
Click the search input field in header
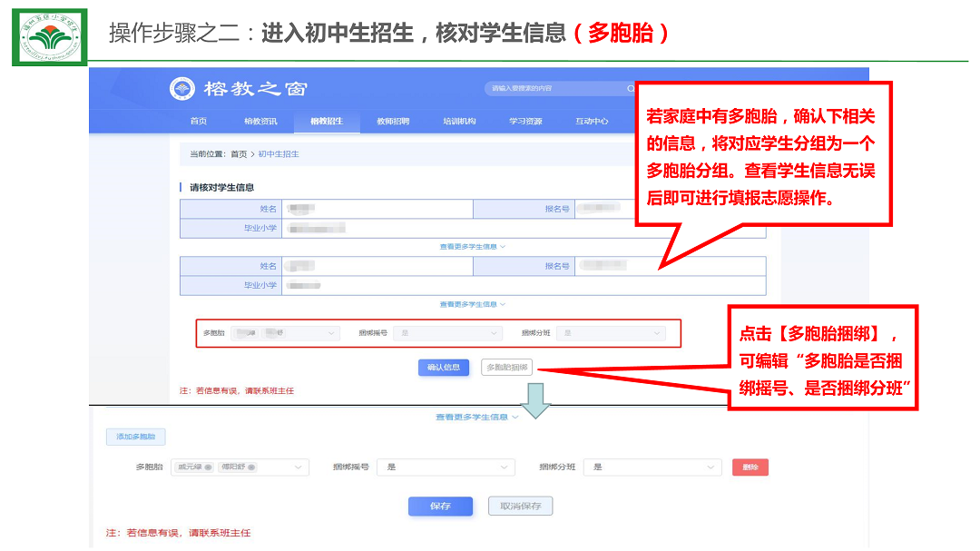coord(554,89)
